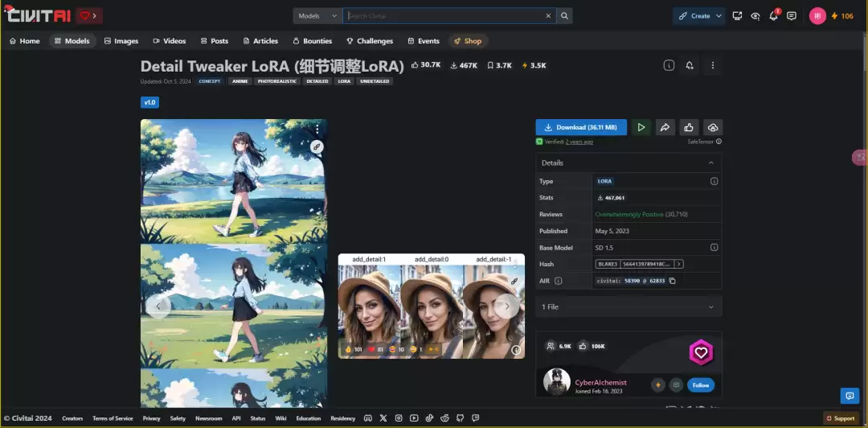The width and height of the screenshot is (868, 428).
Task: Toggle heart reaction on portrait image
Action: [376, 349]
